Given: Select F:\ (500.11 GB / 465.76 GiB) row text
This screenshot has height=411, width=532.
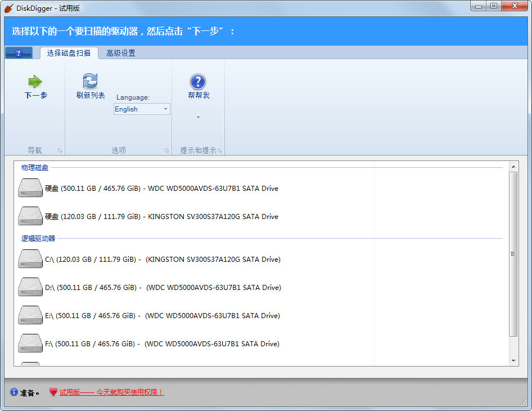Looking at the screenshot, I should point(162,344).
